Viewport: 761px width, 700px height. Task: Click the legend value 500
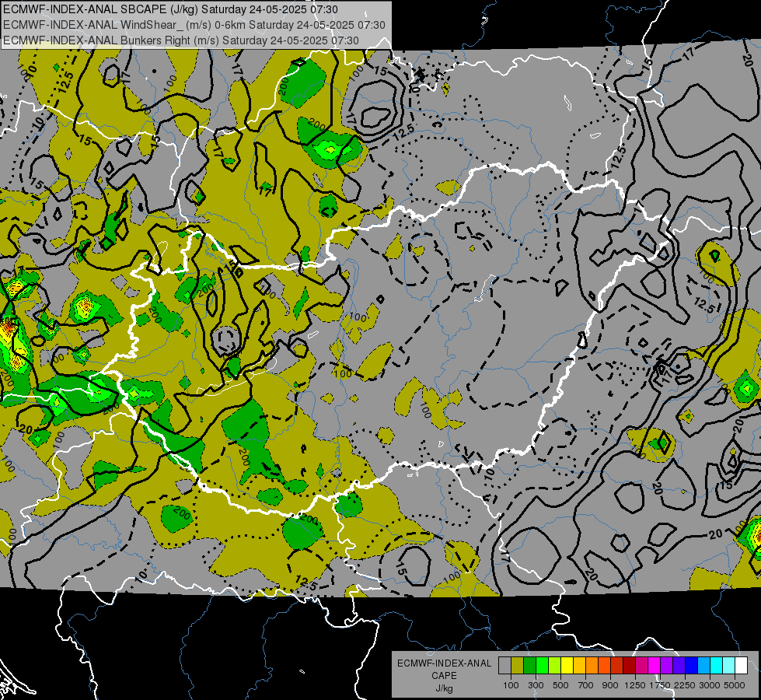point(560,685)
